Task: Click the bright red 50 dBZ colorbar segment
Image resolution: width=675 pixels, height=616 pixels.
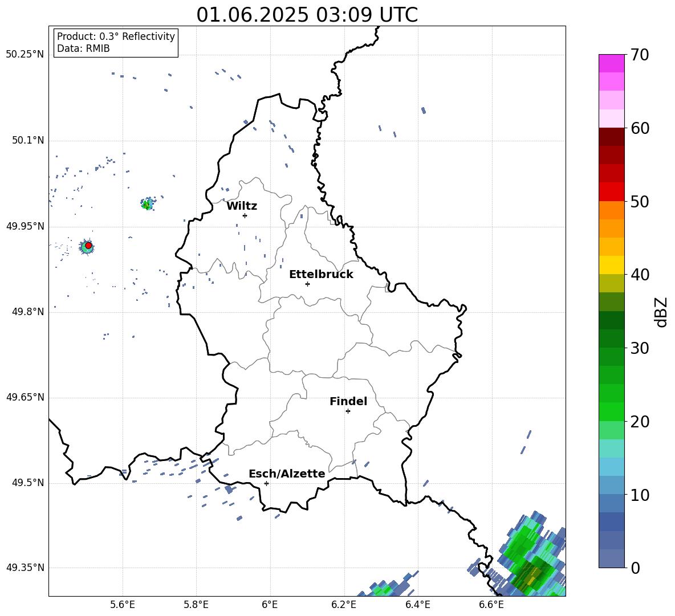Action: (611, 192)
